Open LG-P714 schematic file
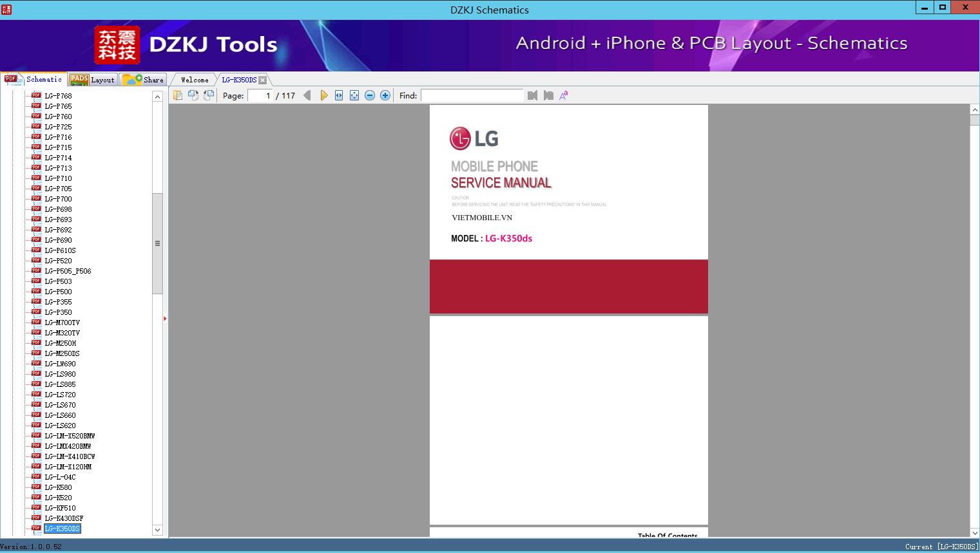Viewport: 980px width, 553px height. tap(58, 158)
